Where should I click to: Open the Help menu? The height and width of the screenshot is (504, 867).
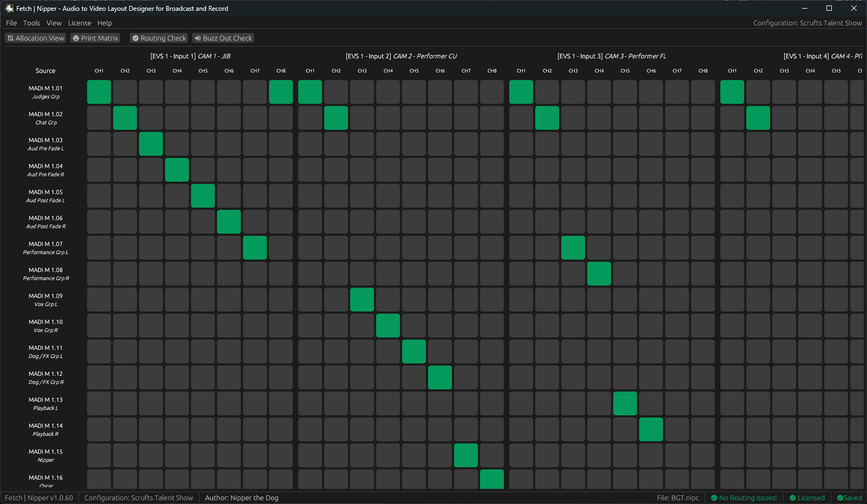104,23
